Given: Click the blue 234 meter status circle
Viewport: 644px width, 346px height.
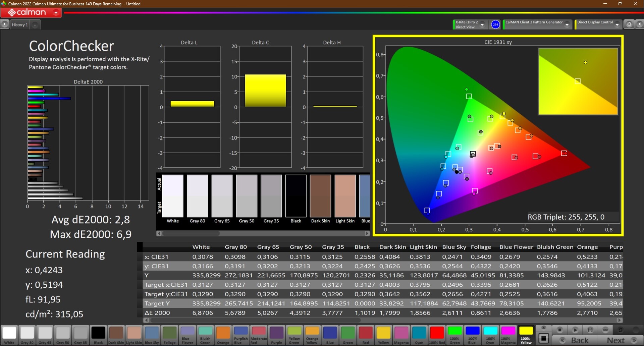Looking at the screenshot, I should coord(495,24).
